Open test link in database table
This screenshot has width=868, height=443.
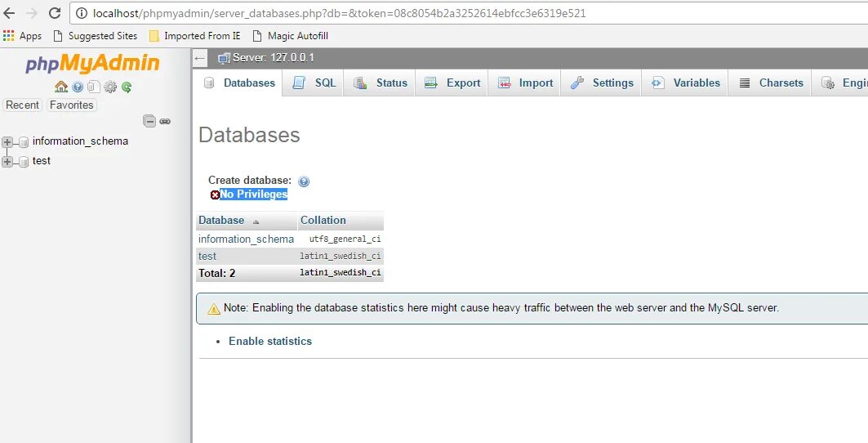tap(207, 256)
